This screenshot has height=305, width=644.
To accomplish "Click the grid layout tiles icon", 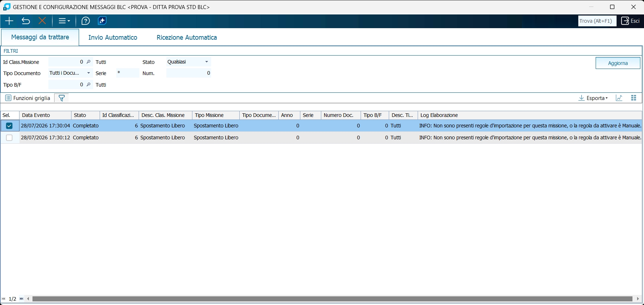I will (x=634, y=98).
